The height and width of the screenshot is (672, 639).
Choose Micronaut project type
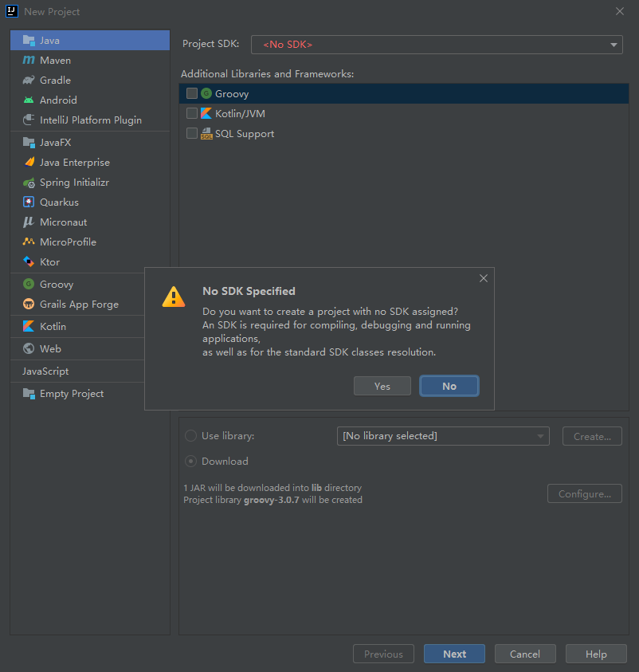click(90, 222)
